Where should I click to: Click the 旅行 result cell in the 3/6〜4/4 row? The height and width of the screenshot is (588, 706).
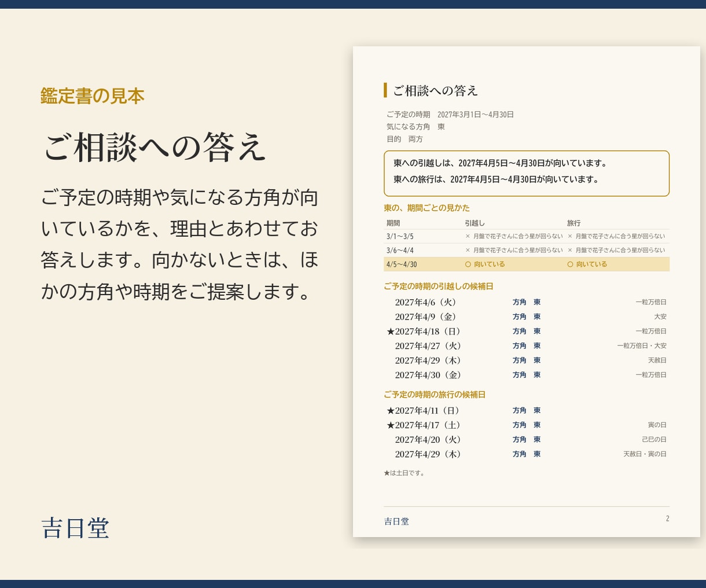(x=616, y=250)
